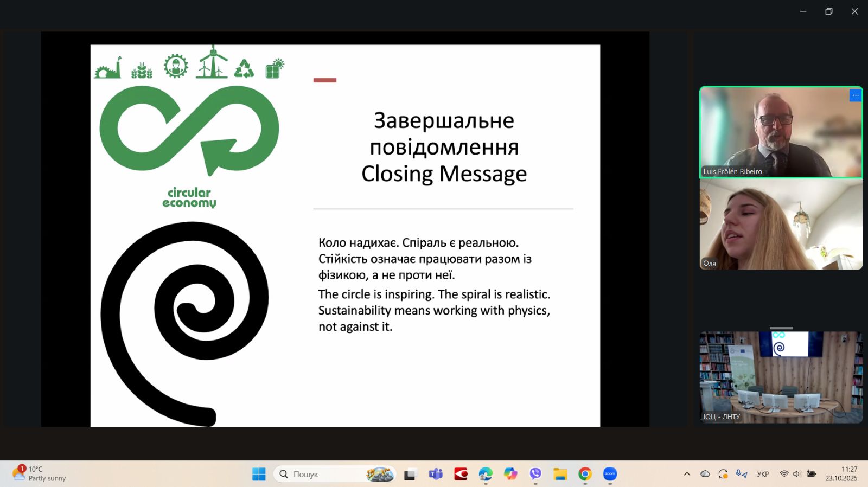Open Microsoft Teams from the taskbar
This screenshot has height=487, width=868.
[x=436, y=474]
